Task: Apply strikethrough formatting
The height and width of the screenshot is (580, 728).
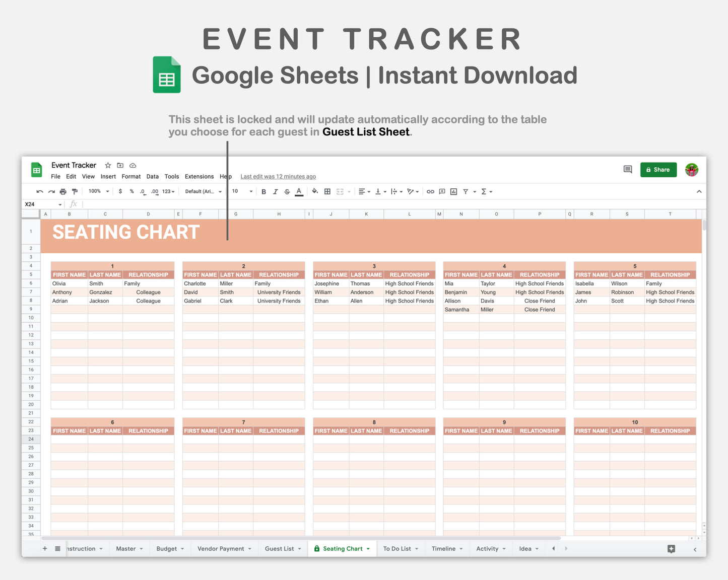Action: pos(287,191)
